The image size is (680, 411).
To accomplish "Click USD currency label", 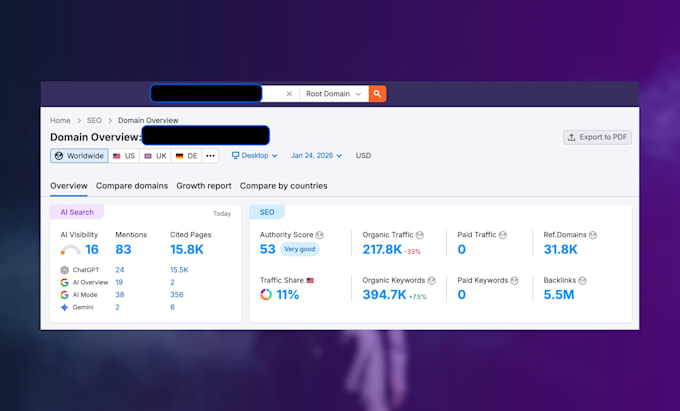I will (x=363, y=156).
